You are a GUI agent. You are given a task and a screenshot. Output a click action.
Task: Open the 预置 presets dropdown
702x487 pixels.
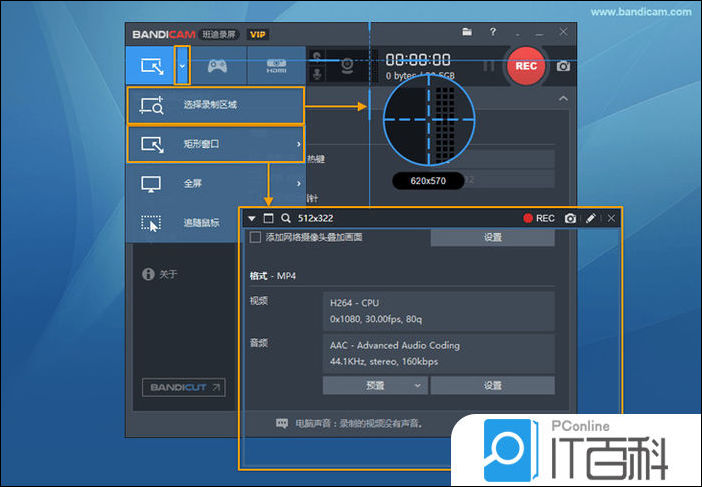tap(375, 385)
